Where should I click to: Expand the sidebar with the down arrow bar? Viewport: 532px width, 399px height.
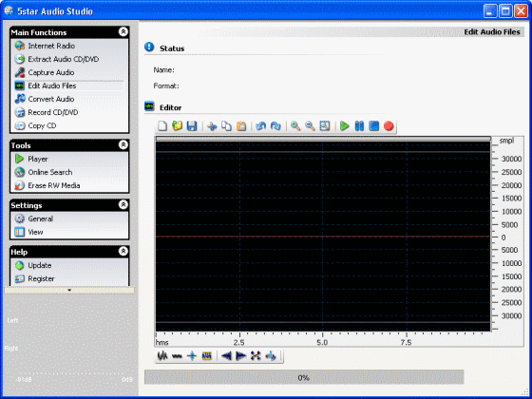tap(69, 291)
